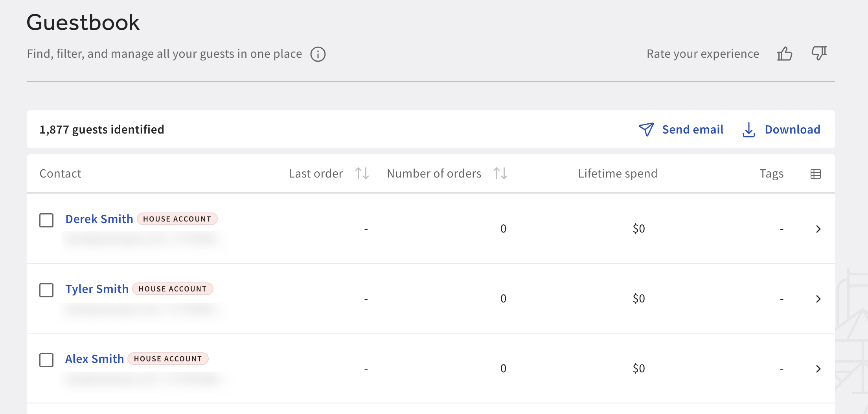Open Derek Smith's guest profile

click(99, 219)
